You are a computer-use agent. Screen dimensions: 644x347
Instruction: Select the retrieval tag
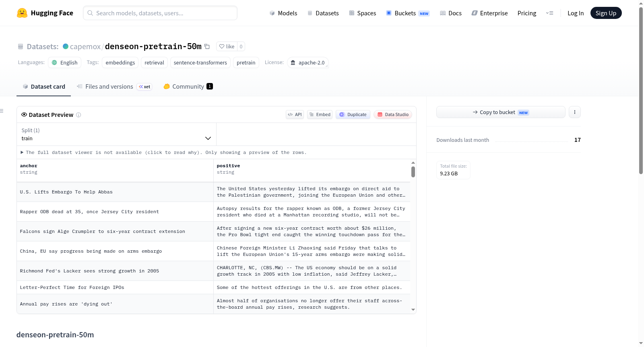[154, 62]
